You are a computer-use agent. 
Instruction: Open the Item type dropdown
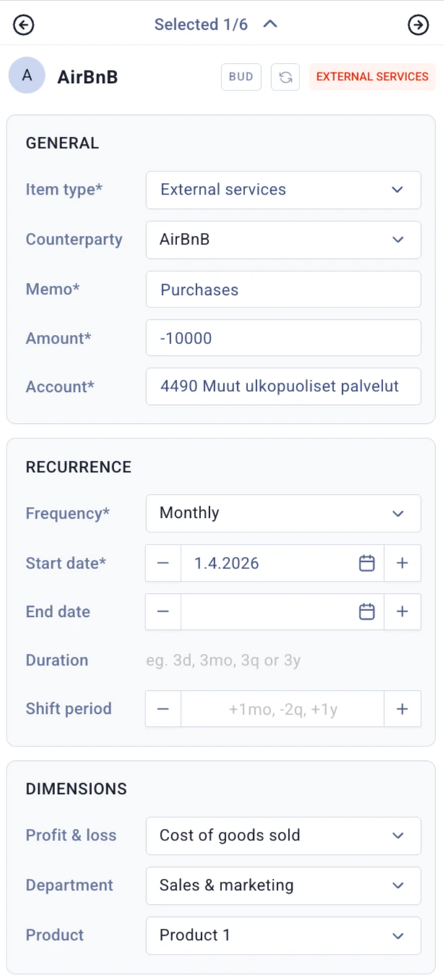[x=283, y=189]
